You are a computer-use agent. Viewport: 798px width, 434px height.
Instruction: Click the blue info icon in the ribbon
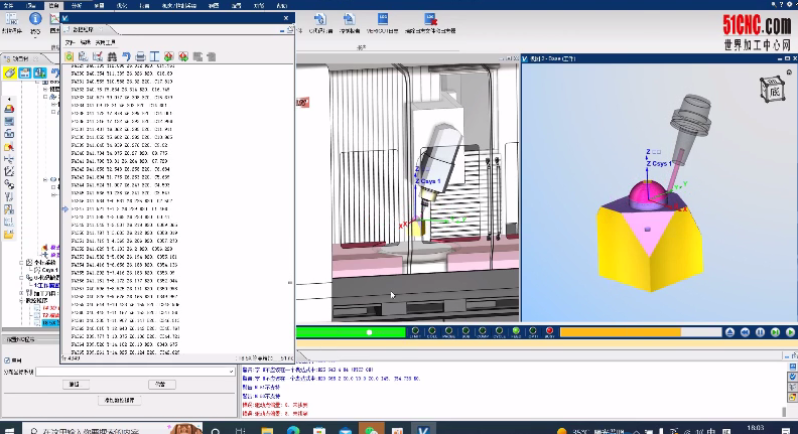36,18
